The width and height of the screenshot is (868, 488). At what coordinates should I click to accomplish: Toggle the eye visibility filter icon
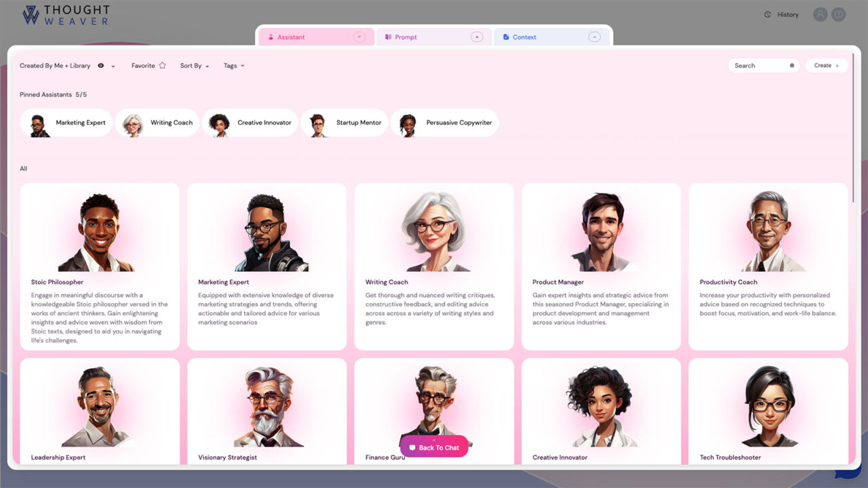(x=101, y=66)
